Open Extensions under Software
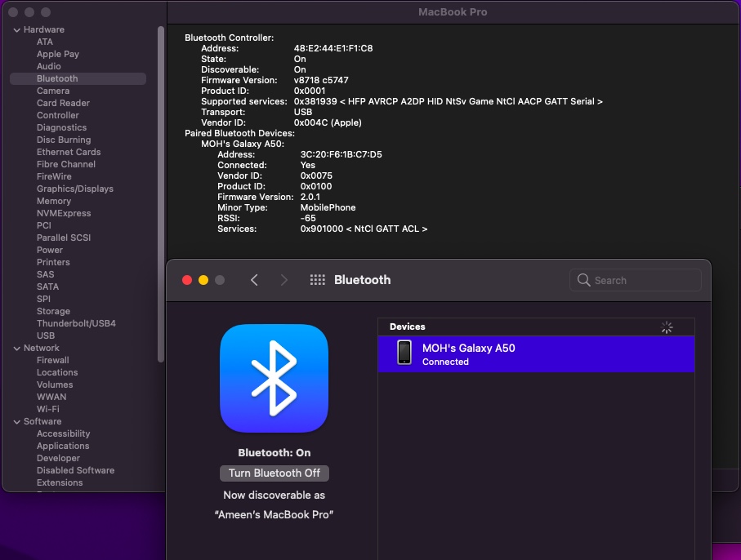Image resolution: width=741 pixels, height=560 pixels. [x=60, y=483]
